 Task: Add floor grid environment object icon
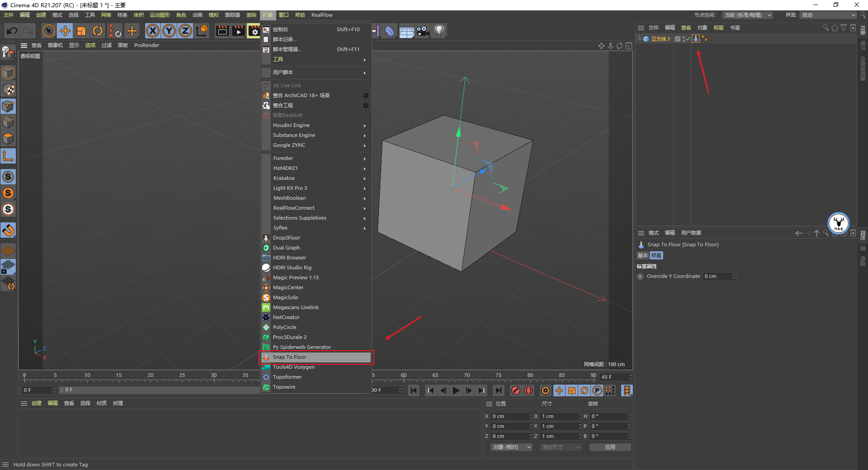click(x=406, y=31)
